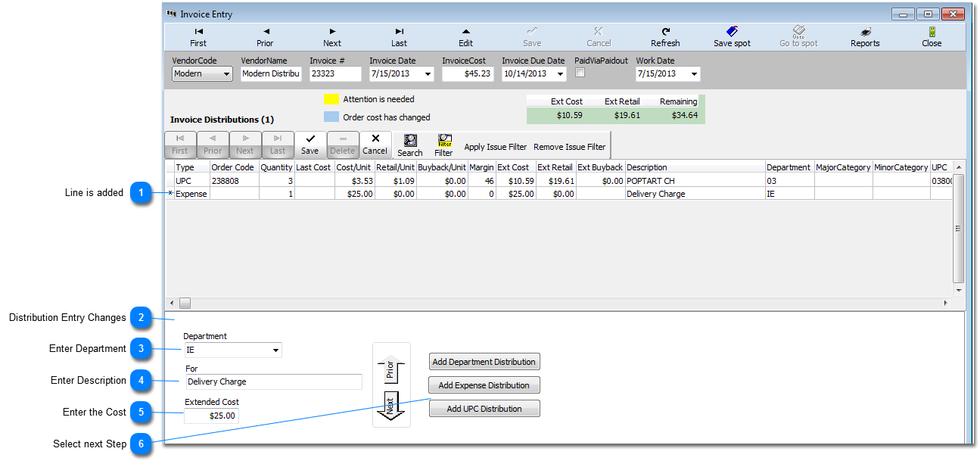Save the distribution line with checkmark button
Screen dimensions: 980x464
310,145
